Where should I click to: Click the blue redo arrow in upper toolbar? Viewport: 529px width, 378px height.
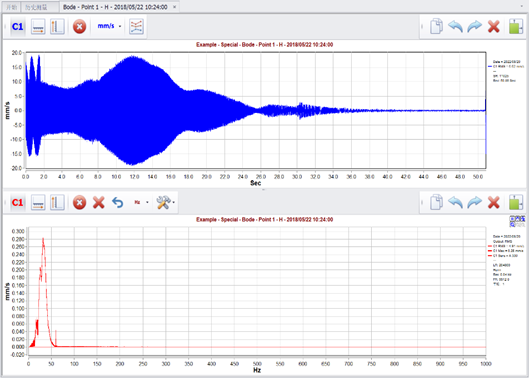tap(475, 27)
